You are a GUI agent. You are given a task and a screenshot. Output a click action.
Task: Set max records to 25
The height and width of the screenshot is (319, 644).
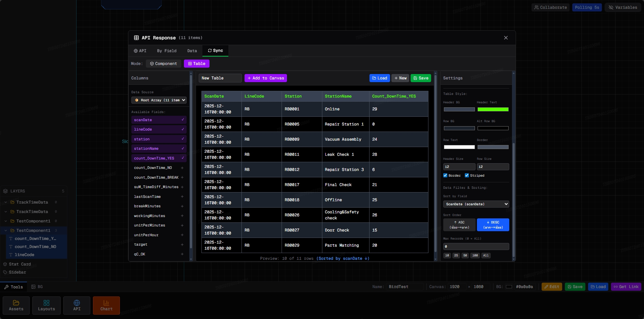pos(456,255)
